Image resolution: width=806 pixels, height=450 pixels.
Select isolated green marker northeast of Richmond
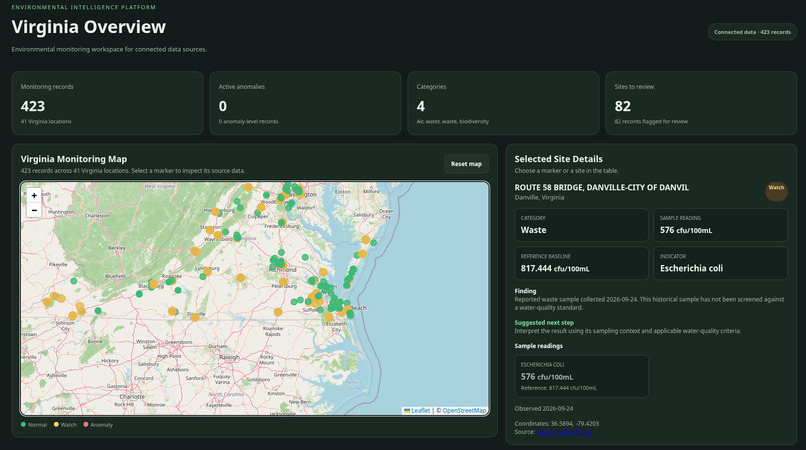coord(305,257)
